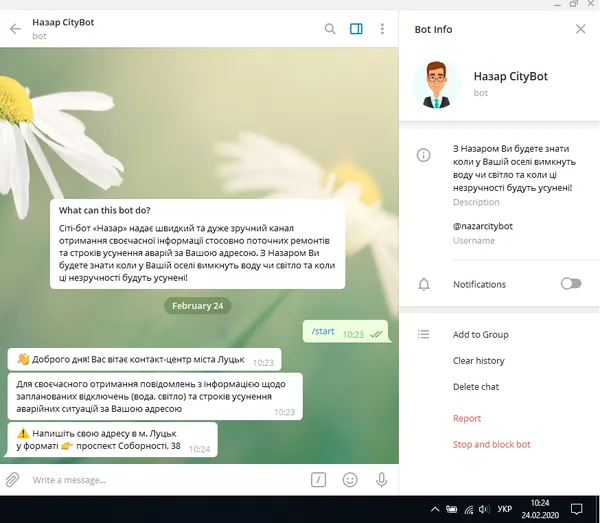Click the @nazarcitybot username
600x523 pixels.
483,226
